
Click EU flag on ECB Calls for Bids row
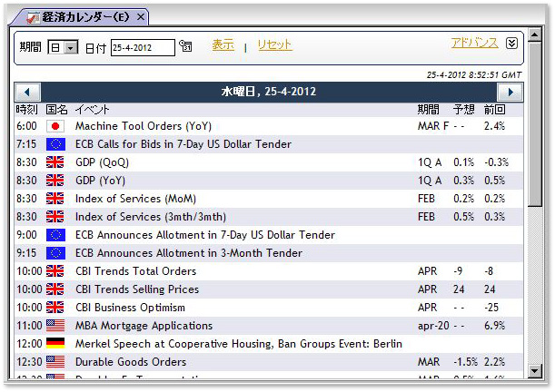(x=55, y=144)
